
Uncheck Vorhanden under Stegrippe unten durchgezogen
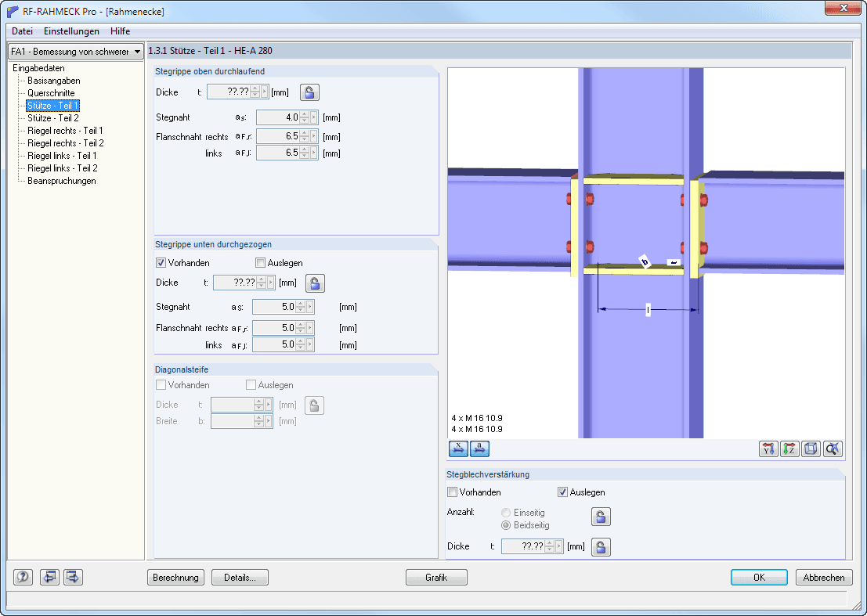tap(161, 263)
